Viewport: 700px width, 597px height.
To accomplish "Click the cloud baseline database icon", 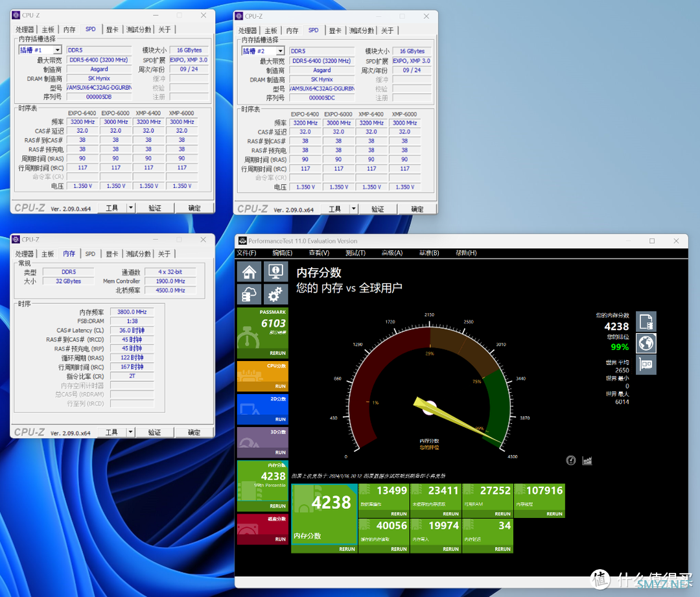I will pos(249,295).
